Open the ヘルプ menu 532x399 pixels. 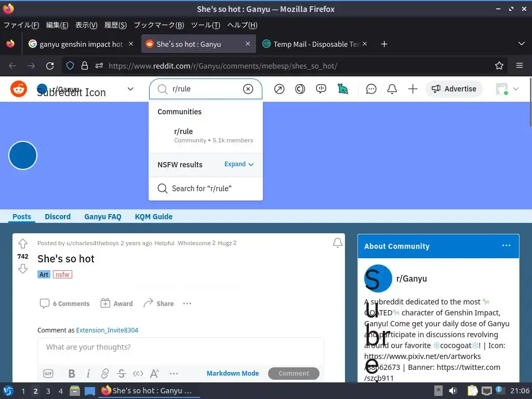[x=242, y=25]
